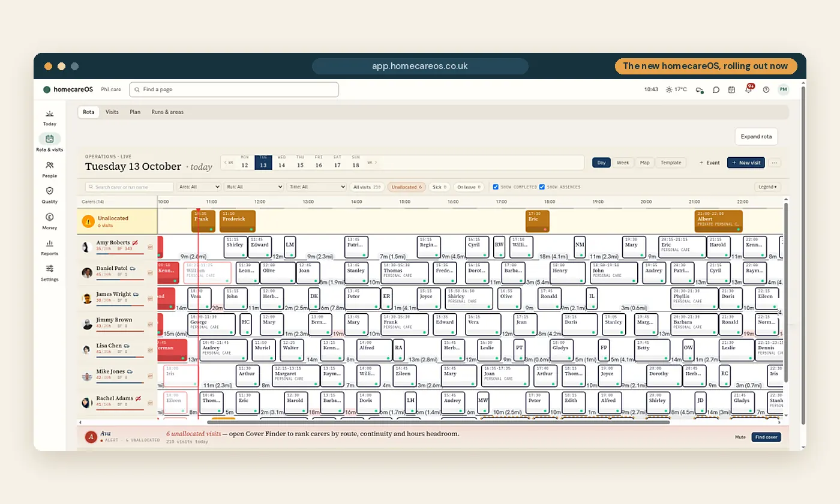Click the Unallocated warning triangle icon
Viewport: 840px width, 504px height.
coord(88,221)
